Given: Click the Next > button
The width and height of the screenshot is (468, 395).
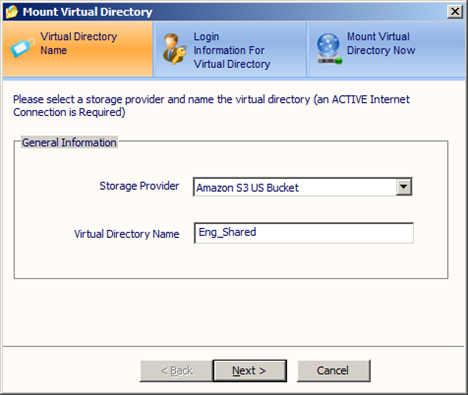Looking at the screenshot, I should [x=250, y=370].
